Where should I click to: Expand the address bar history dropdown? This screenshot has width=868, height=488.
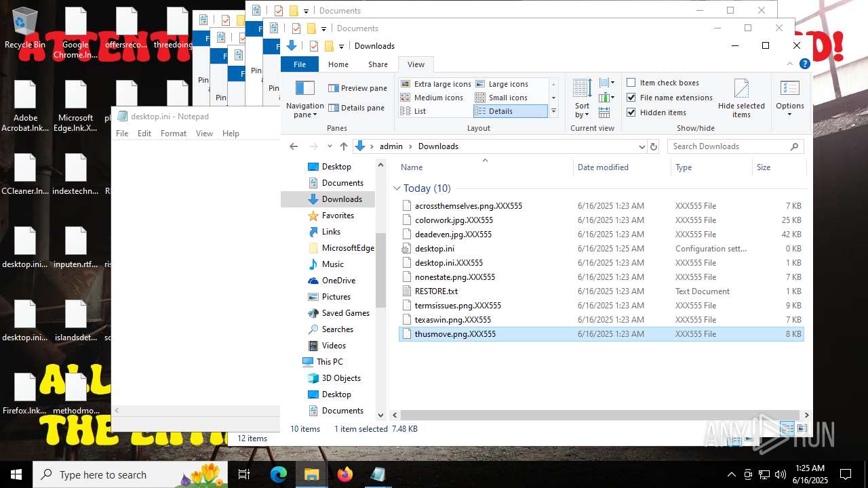(x=642, y=146)
